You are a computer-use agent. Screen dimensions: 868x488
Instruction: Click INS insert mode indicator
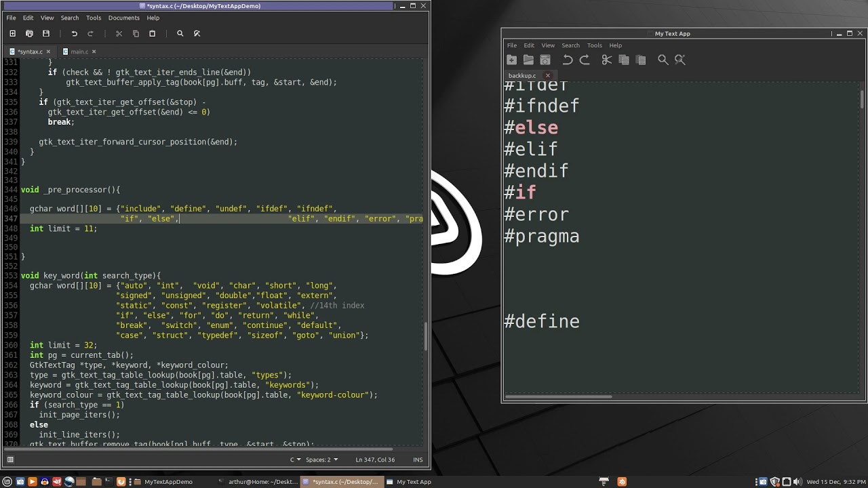418,460
